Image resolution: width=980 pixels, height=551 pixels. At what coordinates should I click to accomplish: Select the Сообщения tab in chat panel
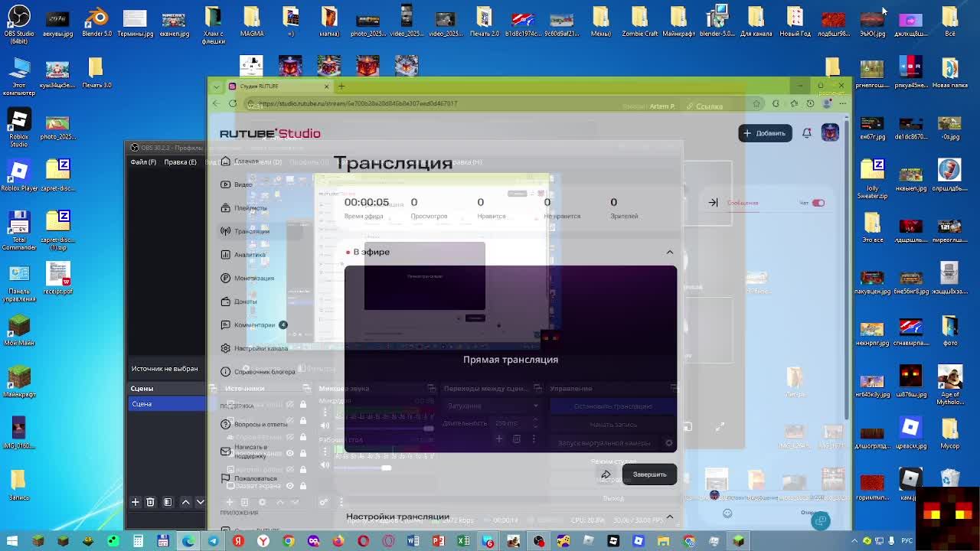[x=743, y=203]
